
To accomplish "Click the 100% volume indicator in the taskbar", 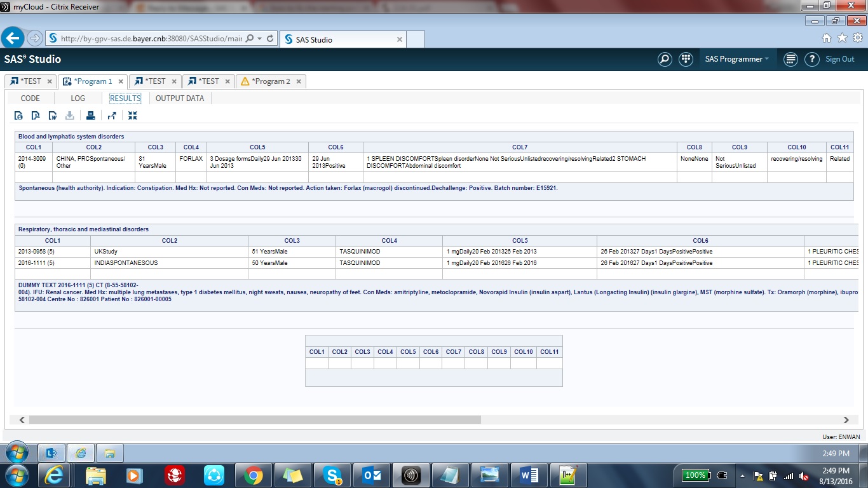I will point(695,475).
